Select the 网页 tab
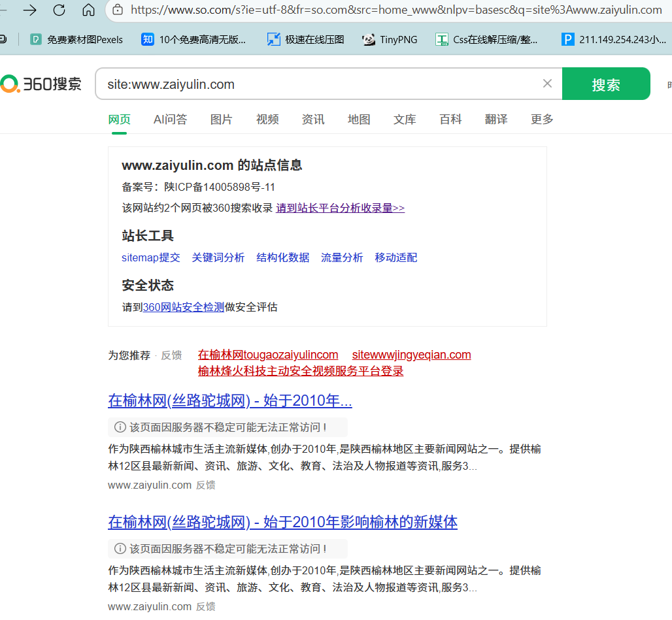This screenshot has width=672, height=620. point(119,120)
